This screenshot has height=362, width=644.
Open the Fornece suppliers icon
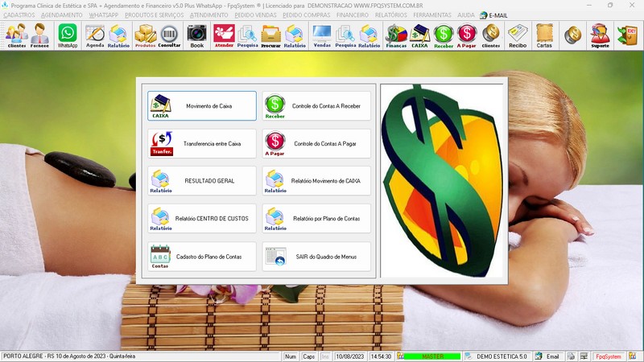pos(39,35)
